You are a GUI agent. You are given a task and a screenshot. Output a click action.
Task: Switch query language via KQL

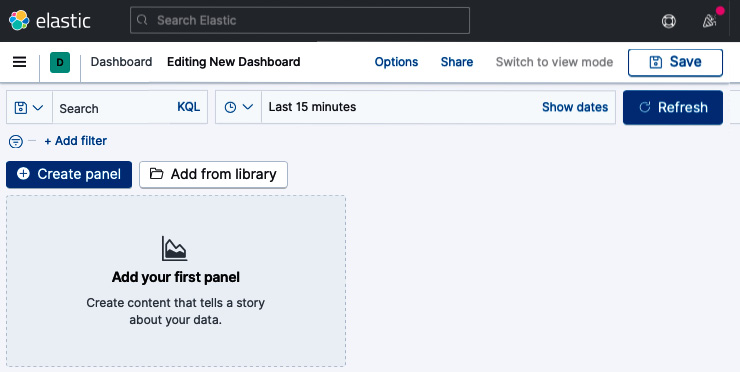click(x=189, y=107)
